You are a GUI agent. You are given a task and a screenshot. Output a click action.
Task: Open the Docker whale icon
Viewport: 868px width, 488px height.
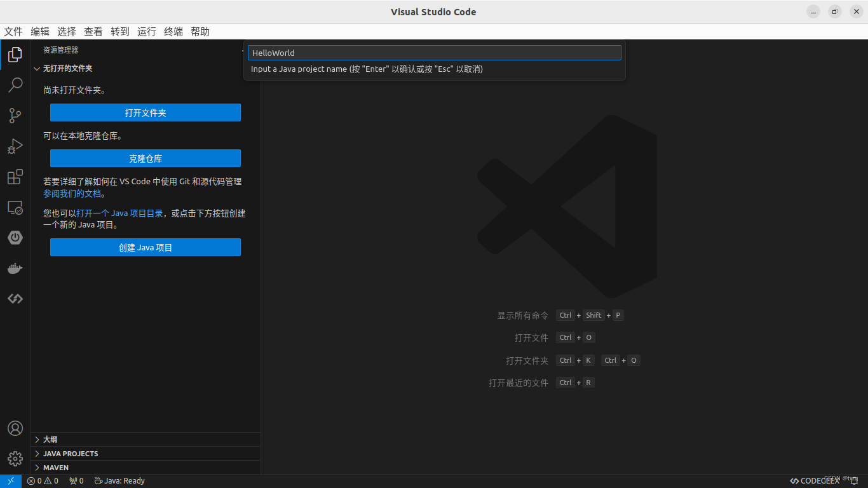[15, 268]
